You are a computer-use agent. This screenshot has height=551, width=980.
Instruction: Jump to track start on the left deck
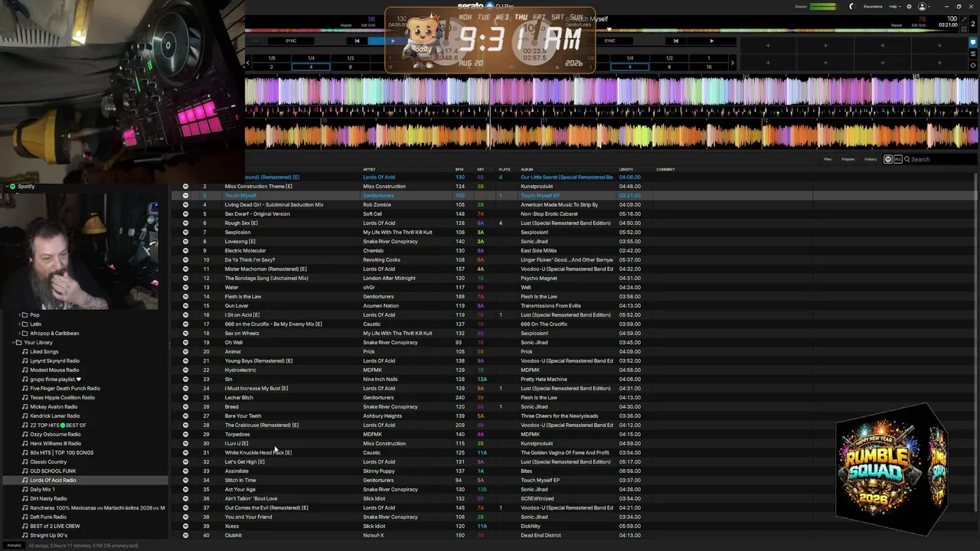[357, 41]
